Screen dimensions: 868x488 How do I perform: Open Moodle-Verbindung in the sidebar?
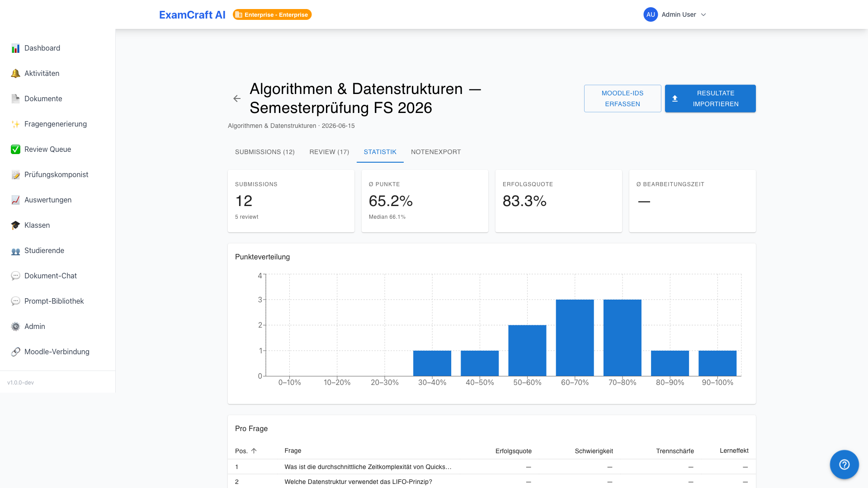(57, 352)
